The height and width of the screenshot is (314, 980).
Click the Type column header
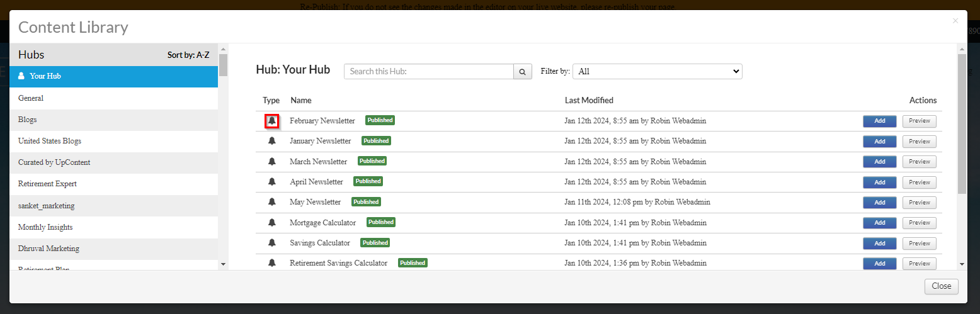coord(271,101)
